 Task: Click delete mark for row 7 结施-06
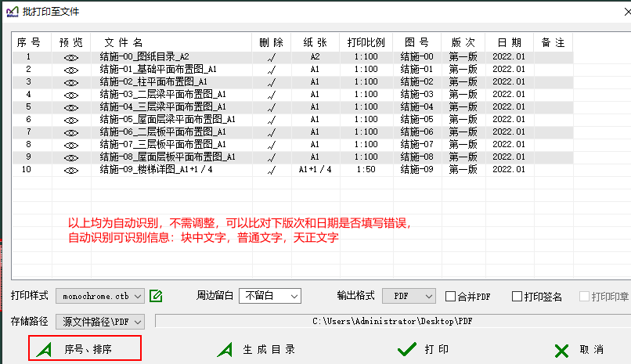(272, 132)
